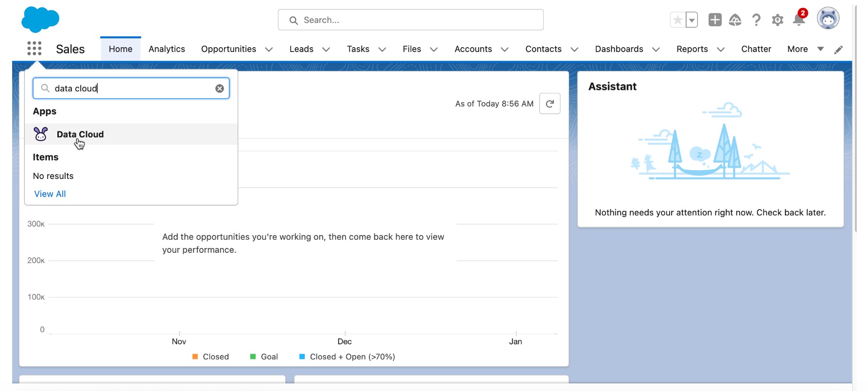Image resolution: width=868 pixels, height=391 pixels.
Task: Open the Opportunities tab
Action: coord(228,49)
